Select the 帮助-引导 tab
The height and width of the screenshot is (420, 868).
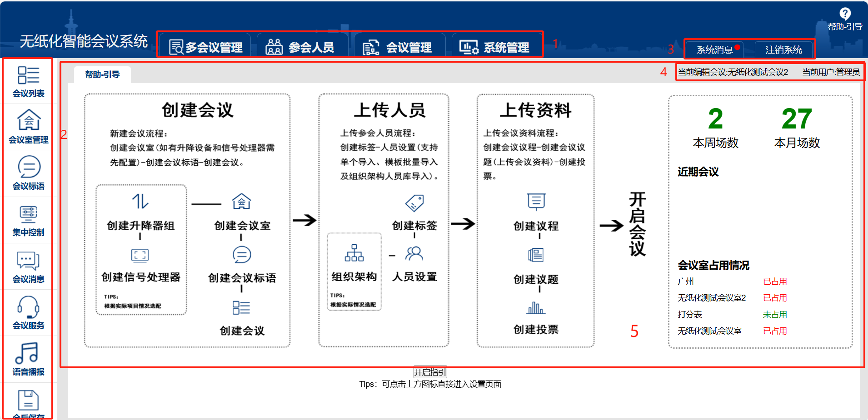click(103, 74)
